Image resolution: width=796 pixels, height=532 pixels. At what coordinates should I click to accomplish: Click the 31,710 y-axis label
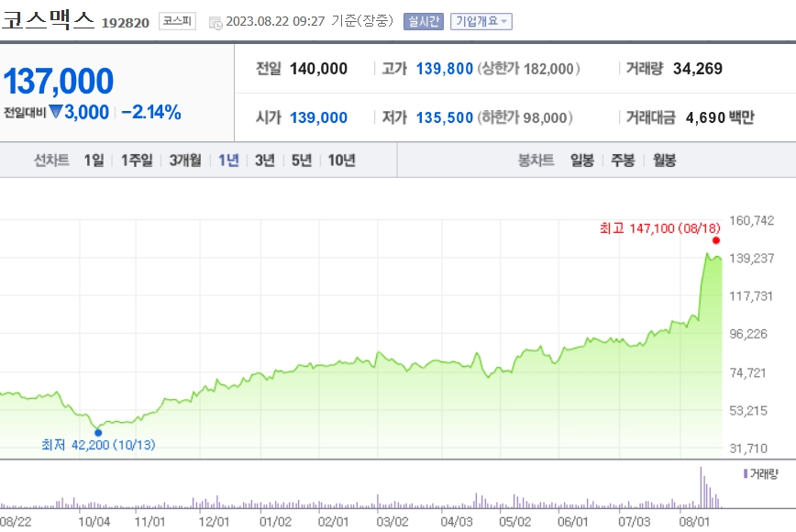748,449
